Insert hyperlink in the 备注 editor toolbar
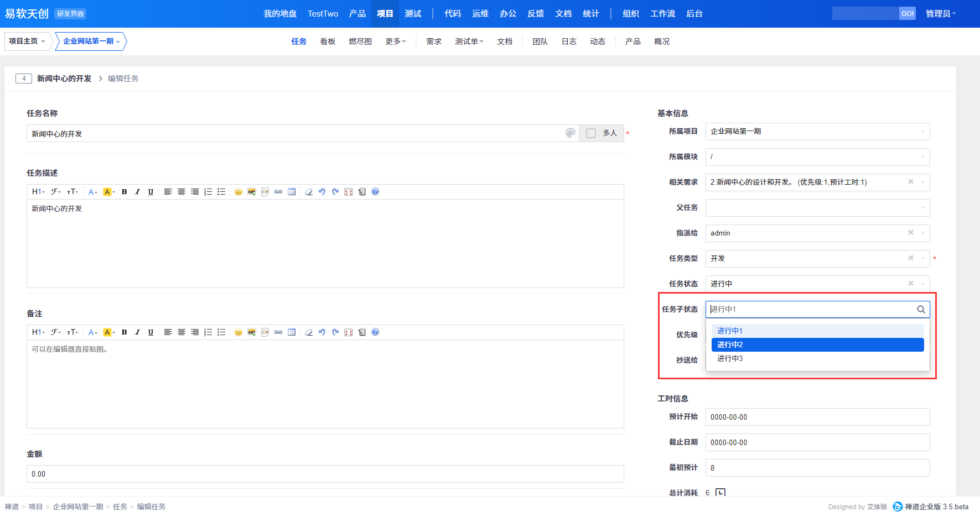 [278, 332]
